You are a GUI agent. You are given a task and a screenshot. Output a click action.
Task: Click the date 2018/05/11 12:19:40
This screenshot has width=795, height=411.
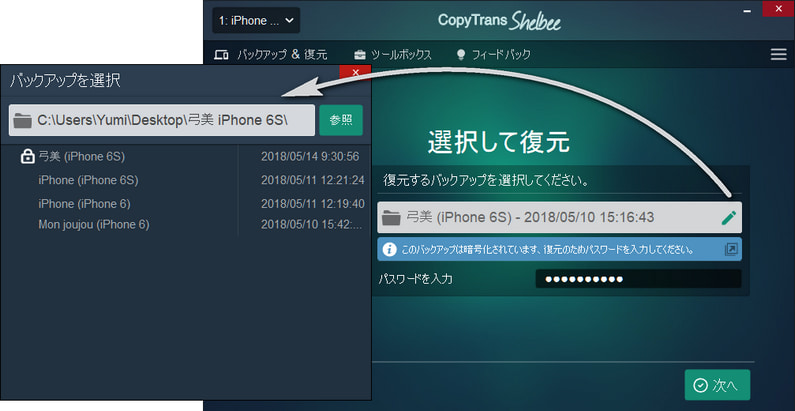(x=313, y=204)
